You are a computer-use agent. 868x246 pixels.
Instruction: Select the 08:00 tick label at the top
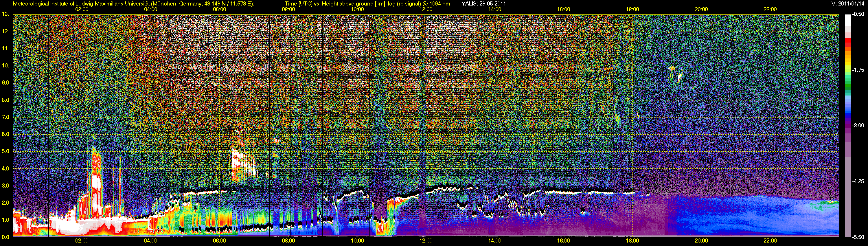[x=288, y=10]
